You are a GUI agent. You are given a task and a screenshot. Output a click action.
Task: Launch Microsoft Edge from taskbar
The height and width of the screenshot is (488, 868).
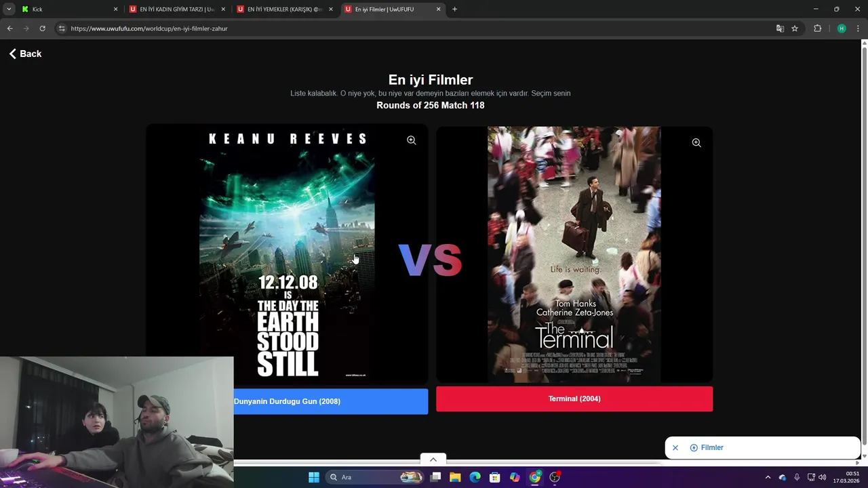tap(475, 477)
